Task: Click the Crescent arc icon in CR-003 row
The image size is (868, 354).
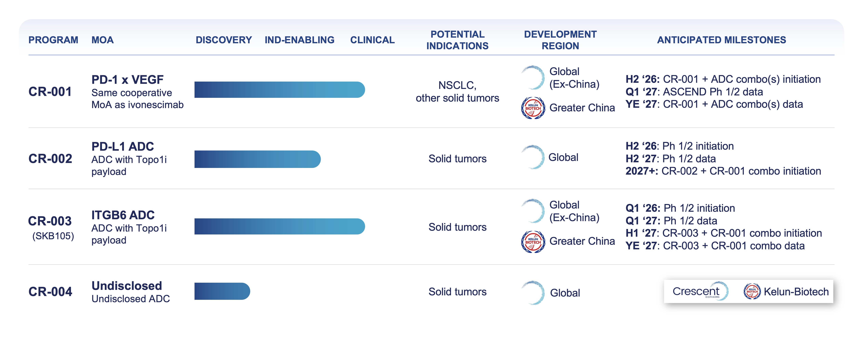Action: point(533,211)
